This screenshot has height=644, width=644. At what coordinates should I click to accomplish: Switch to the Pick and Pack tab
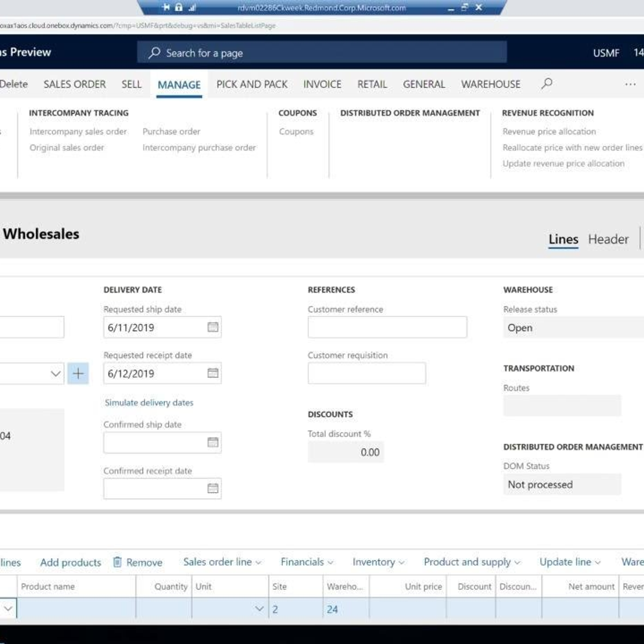click(252, 84)
